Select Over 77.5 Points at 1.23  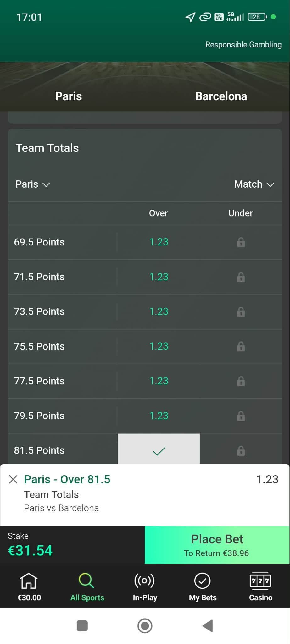point(159,381)
